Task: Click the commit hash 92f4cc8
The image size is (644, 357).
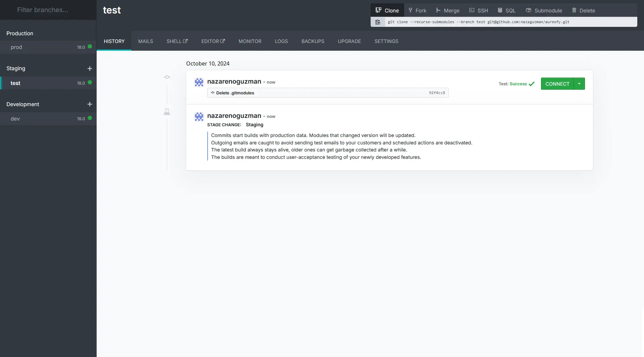Action: (437, 93)
